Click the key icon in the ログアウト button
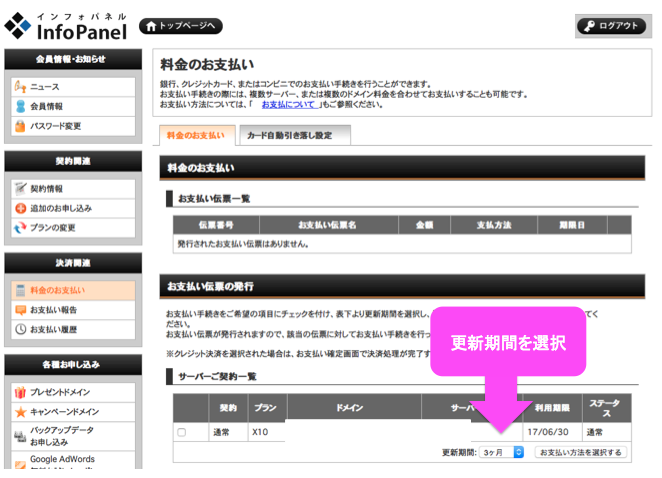 589,26
